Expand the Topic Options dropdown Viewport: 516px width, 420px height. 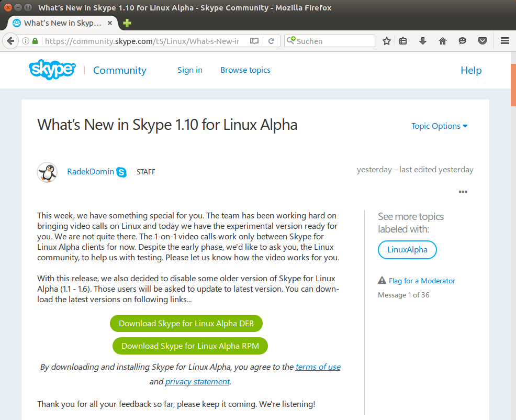pos(439,126)
